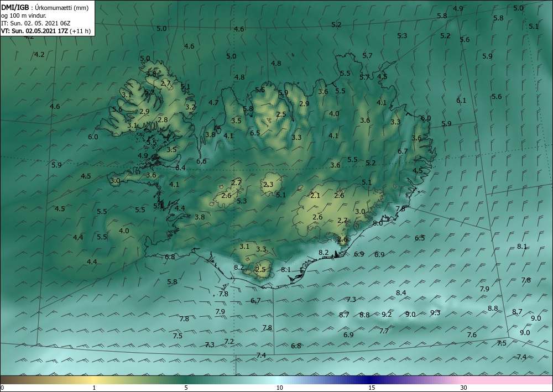Click the map value 9.3

coord(435,313)
